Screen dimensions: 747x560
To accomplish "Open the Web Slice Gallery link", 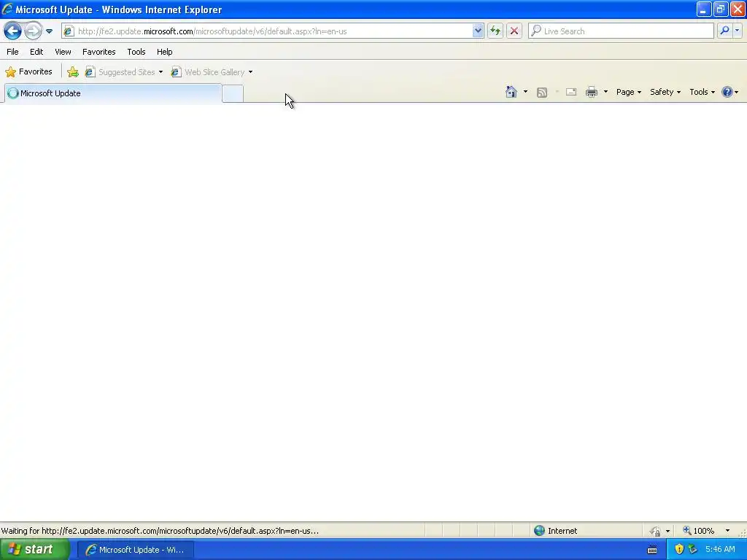I will 209,72.
